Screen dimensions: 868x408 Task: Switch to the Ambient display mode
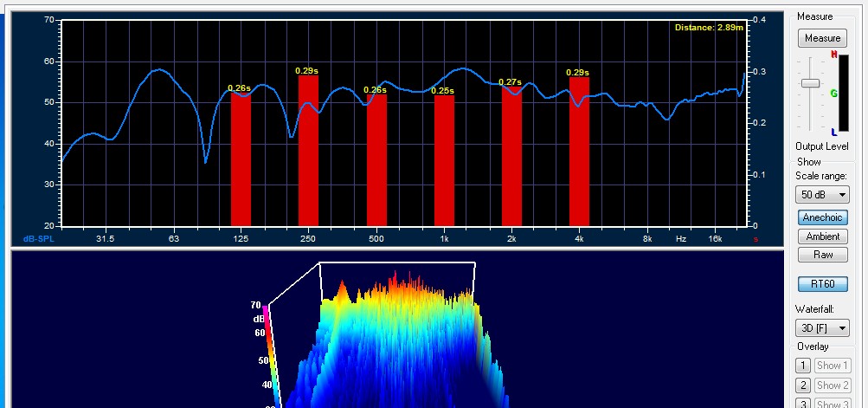[822, 236]
